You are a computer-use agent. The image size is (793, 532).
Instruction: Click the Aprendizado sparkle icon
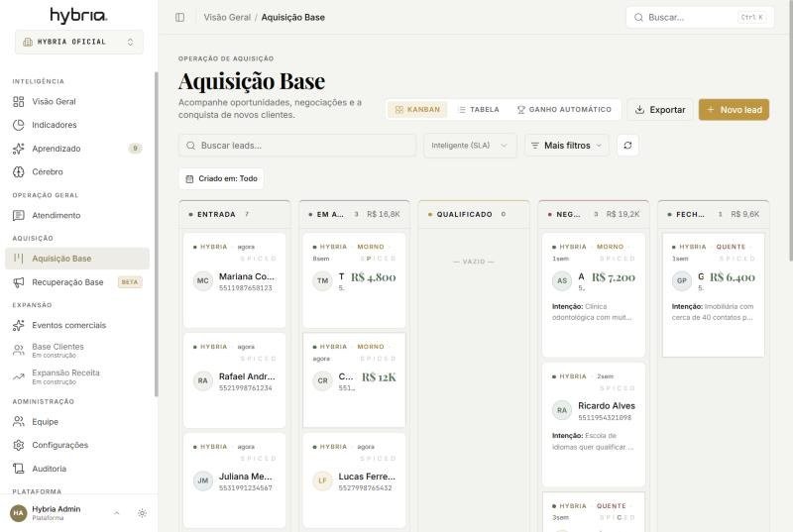pyautogui.click(x=18, y=149)
